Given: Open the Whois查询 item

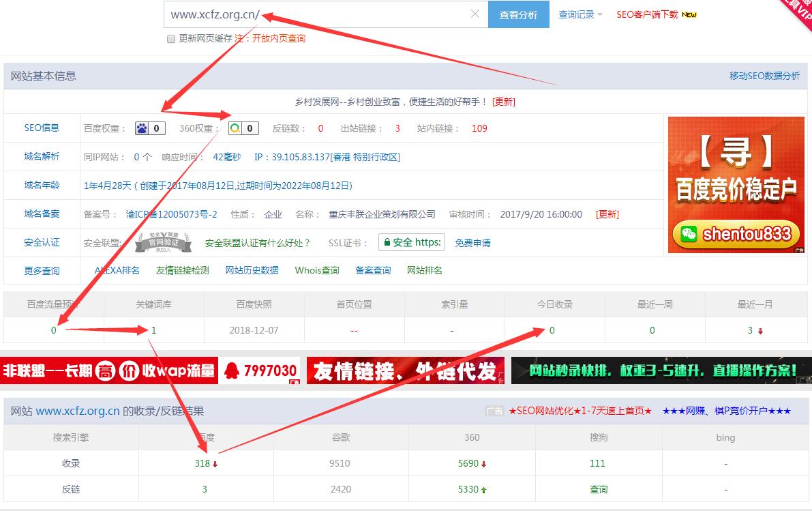Looking at the screenshot, I should tap(317, 270).
